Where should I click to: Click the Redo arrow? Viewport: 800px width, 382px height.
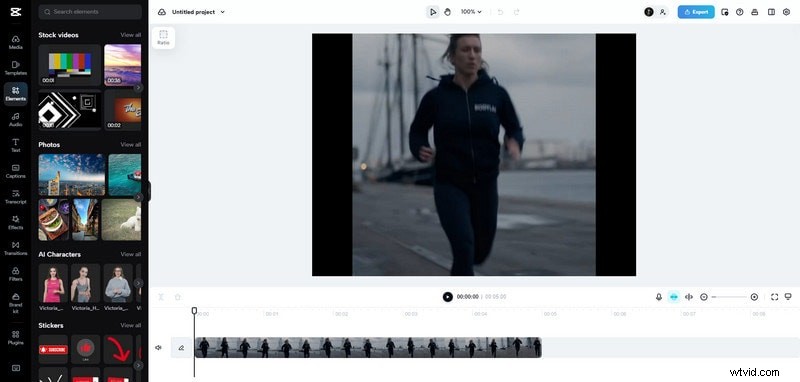point(516,12)
